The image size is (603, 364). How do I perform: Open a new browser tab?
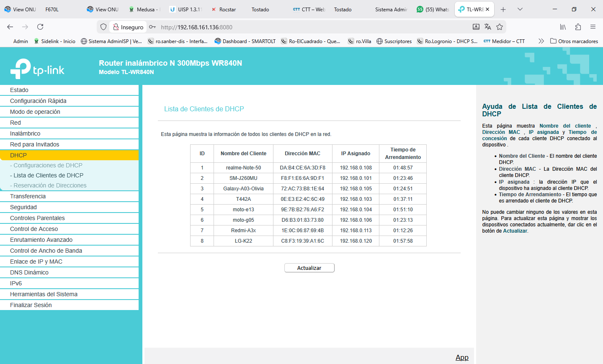point(503,9)
